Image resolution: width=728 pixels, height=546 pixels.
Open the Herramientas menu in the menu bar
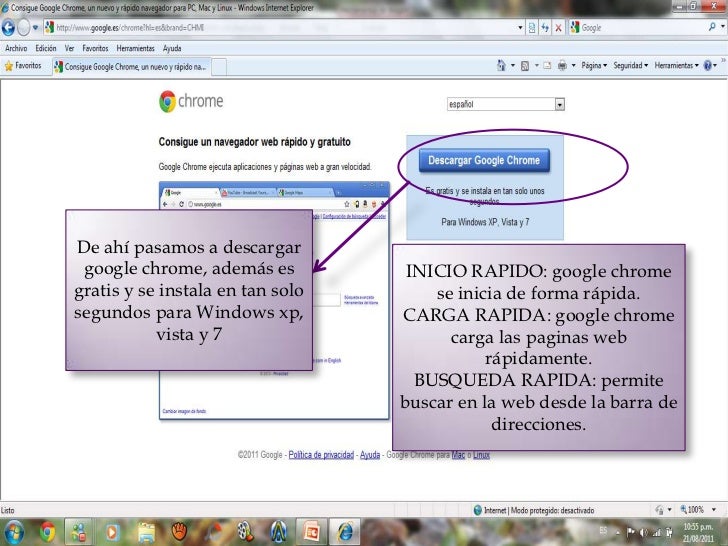tap(136, 48)
